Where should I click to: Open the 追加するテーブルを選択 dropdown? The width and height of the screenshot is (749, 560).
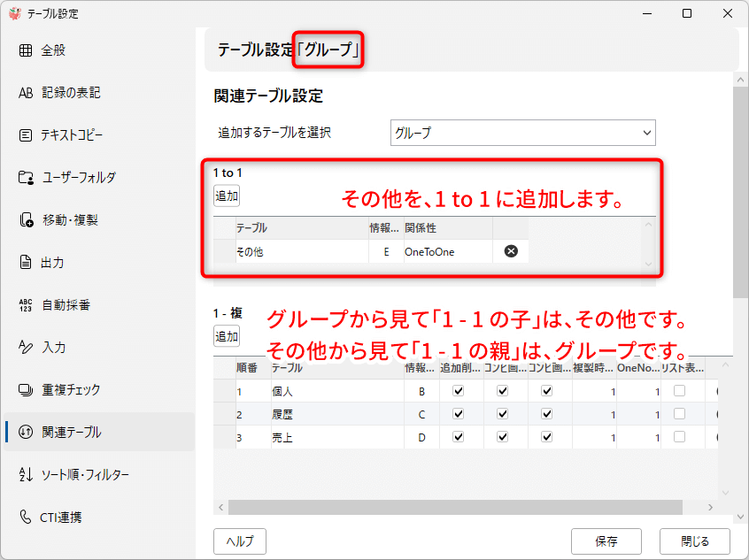coord(522,133)
